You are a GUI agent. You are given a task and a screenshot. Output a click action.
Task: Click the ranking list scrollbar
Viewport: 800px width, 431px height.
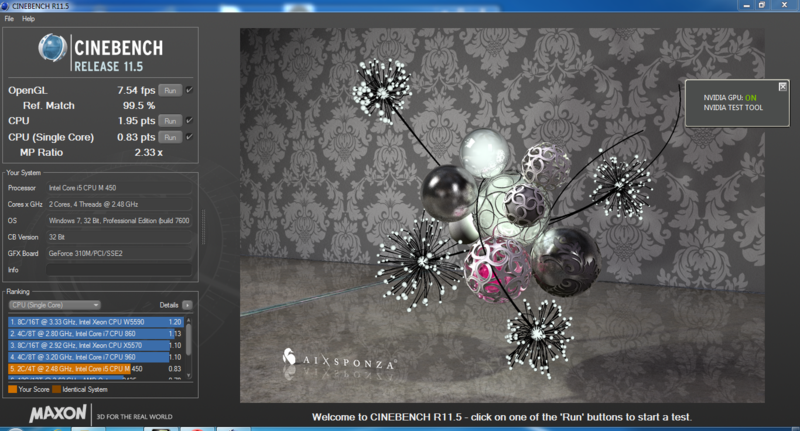(x=189, y=339)
